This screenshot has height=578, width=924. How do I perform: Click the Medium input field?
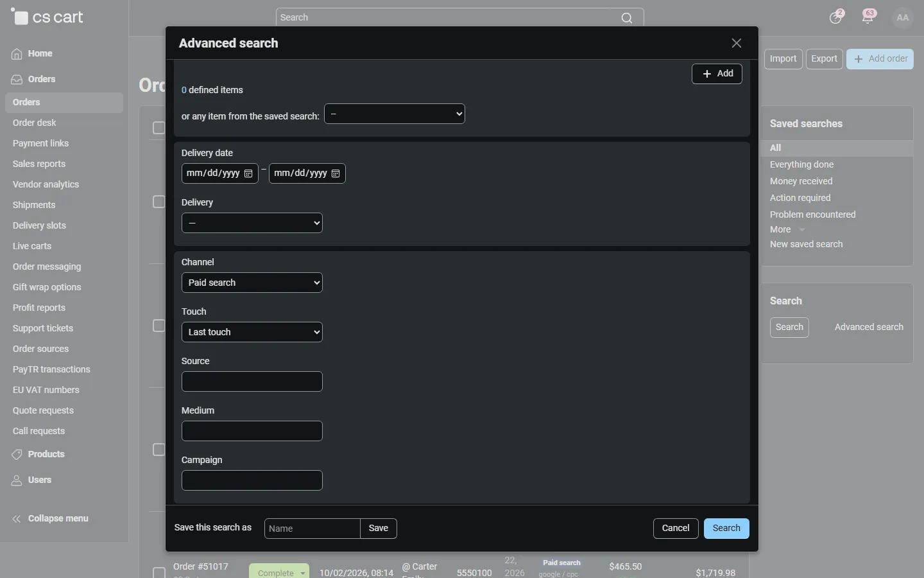pos(252,431)
